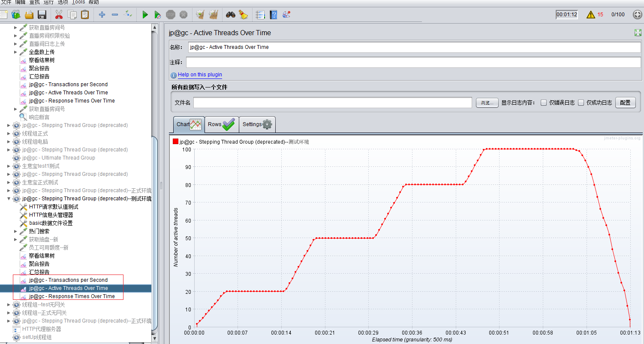Image resolution: width=644 pixels, height=344 pixels.
Task: Click the Open folder icon
Action: point(29,15)
